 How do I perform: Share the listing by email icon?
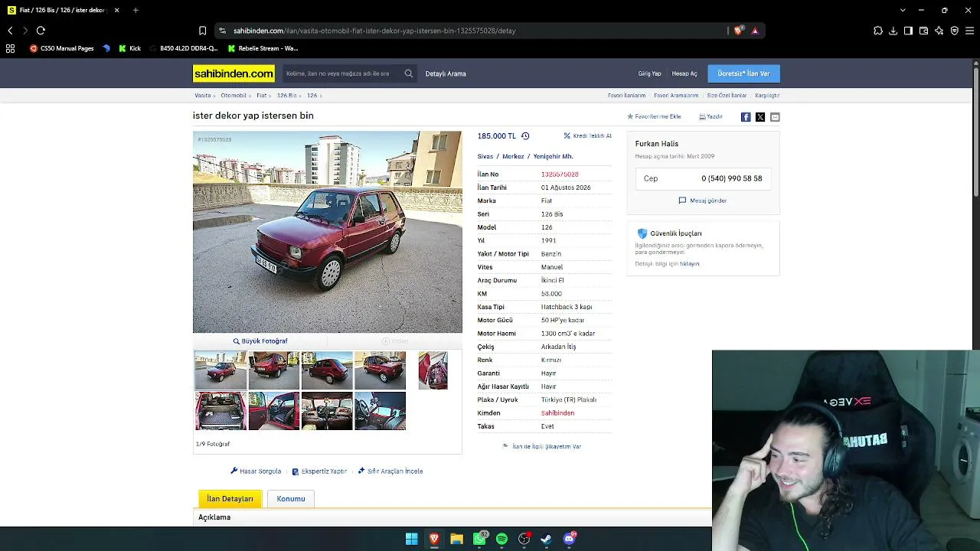pos(775,117)
